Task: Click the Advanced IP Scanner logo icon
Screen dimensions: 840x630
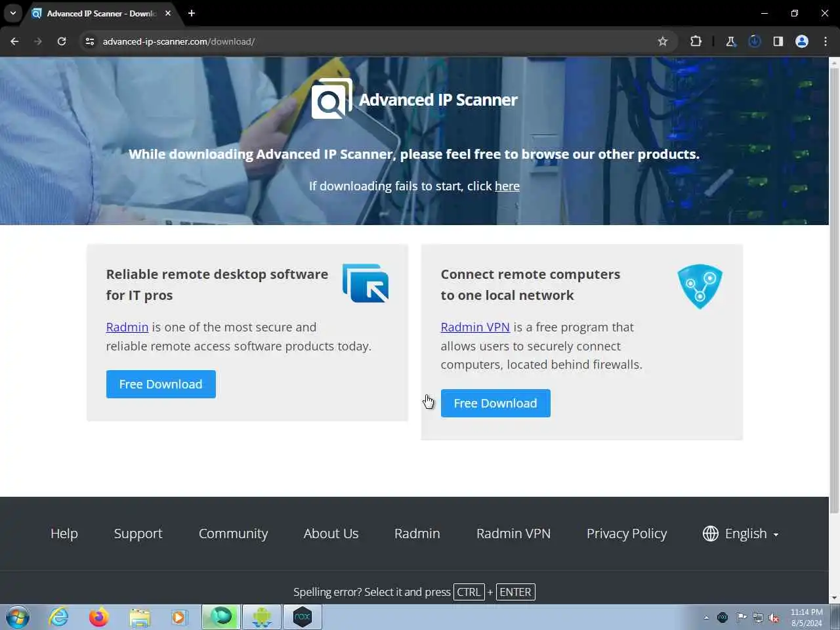Action: [331, 98]
